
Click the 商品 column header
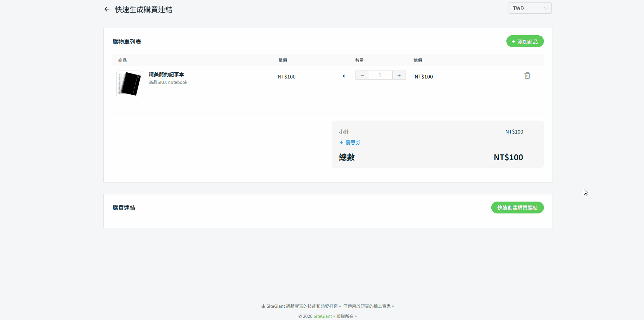click(122, 60)
